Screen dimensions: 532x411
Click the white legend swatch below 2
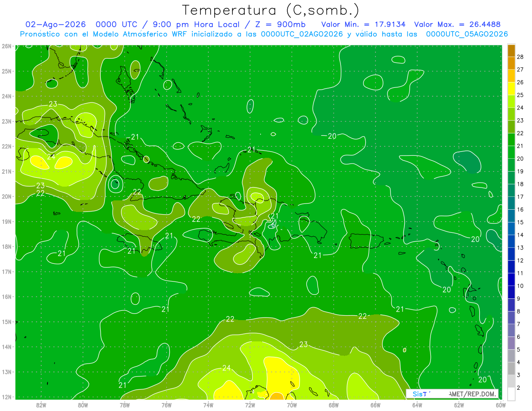[512, 394]
